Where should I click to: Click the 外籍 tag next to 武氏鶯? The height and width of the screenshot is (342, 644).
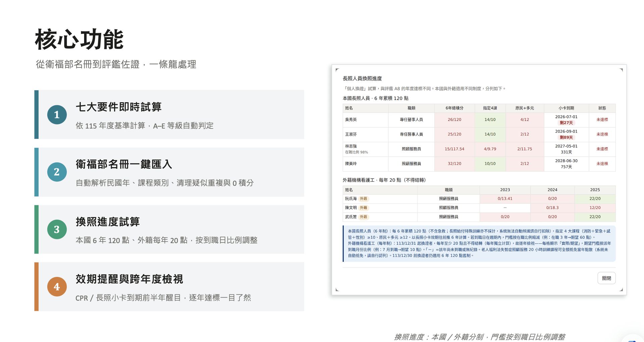tap(364, 217)
